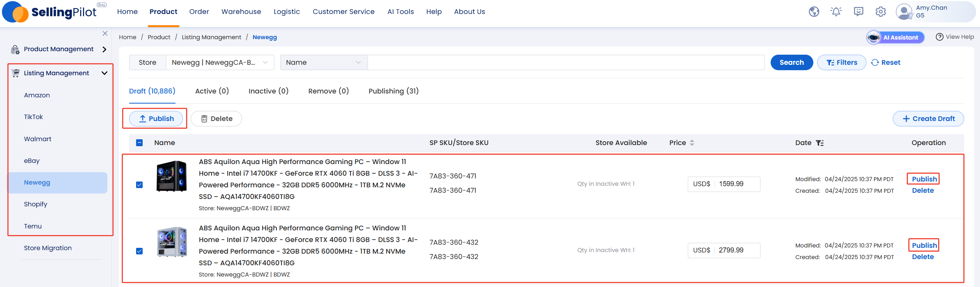
Task: Expand the Product Management chevron
Action: [x=104, y=49]
